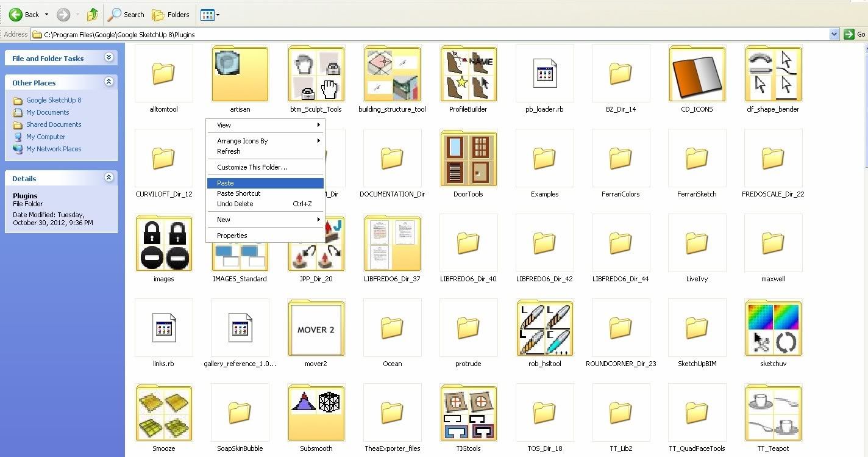Select the Examples folder

(x=545, y=164)
